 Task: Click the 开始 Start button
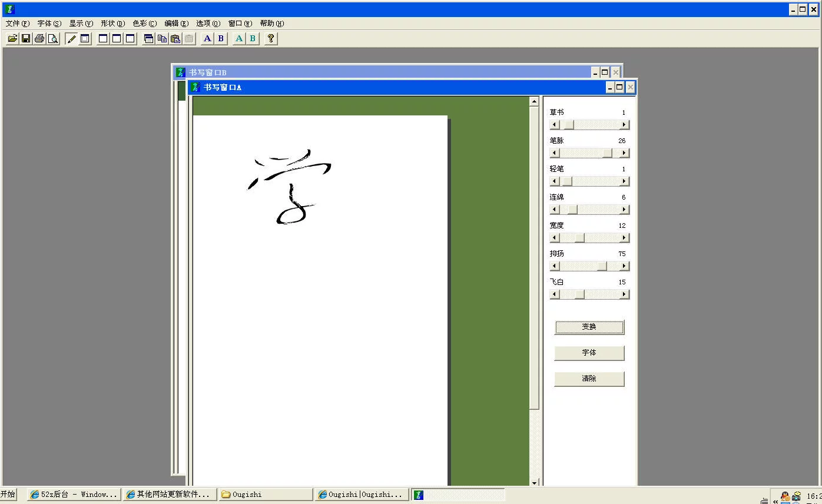pos(8,495)
